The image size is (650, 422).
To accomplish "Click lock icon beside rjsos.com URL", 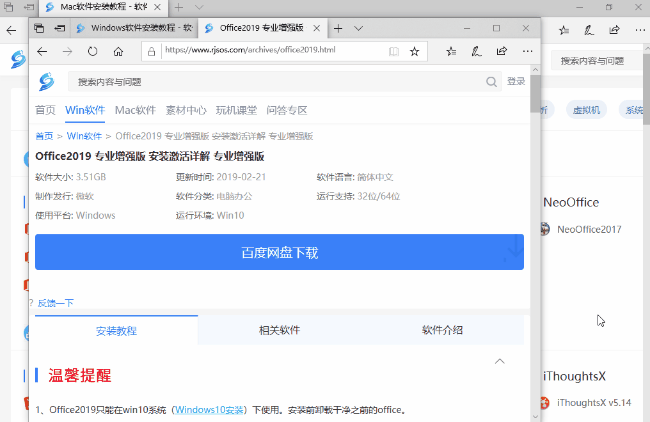I will tap(151, 51).
